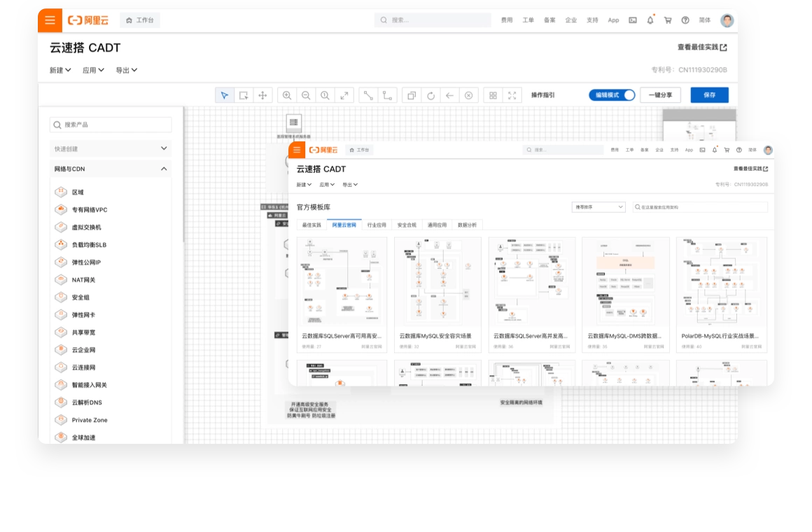812x532 pixels.
Task: Click bell icon in front window
Action: coord(715,150)
